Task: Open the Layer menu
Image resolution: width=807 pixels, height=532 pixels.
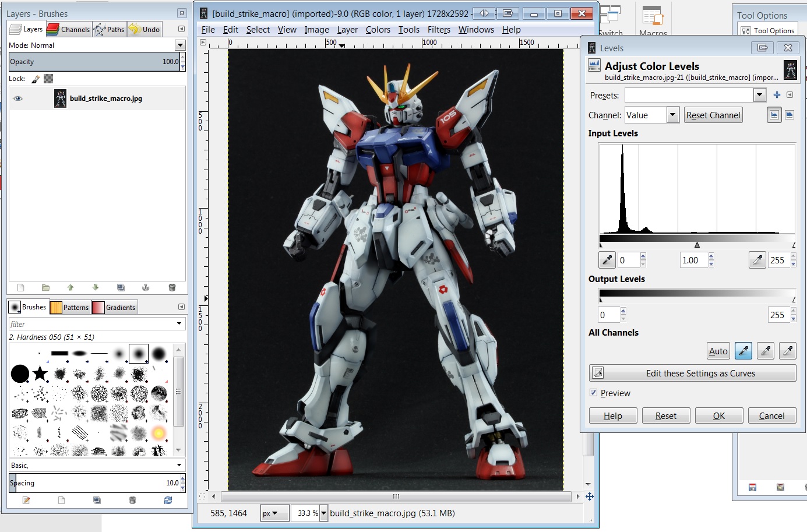Action: (347, 30)
